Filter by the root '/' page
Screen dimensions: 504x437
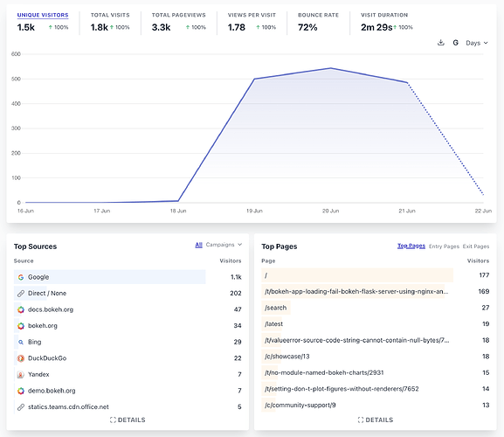tap(376, 275)
